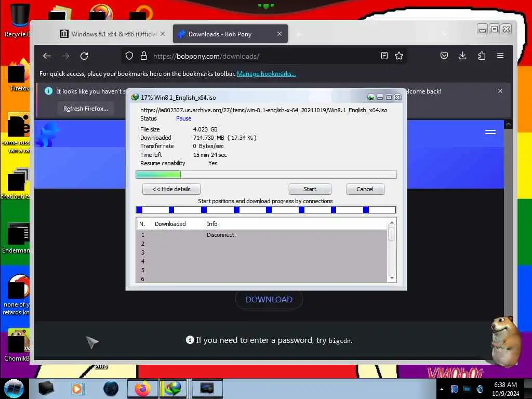Select connection row 3 in the list

[262, 252]
